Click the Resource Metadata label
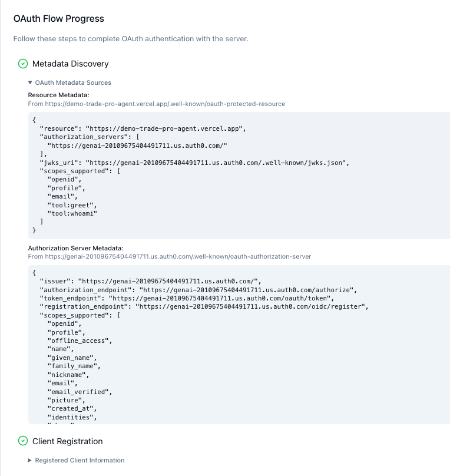450x476 pixels. 56,95
